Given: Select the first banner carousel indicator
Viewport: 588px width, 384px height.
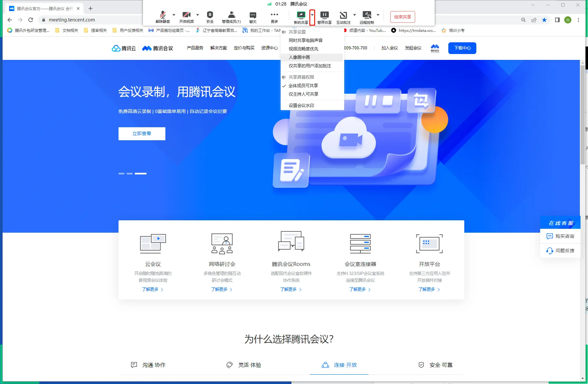Looking at the screenshot, I should [x=121, y=174].
